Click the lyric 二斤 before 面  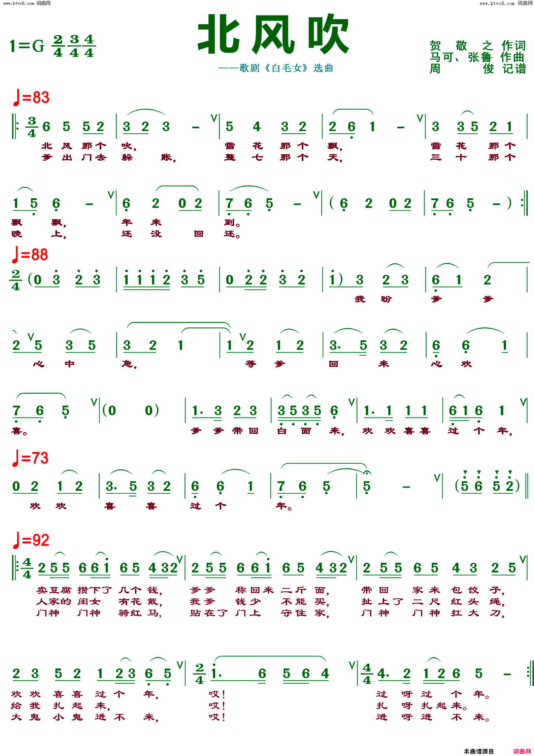coord(294,590)
